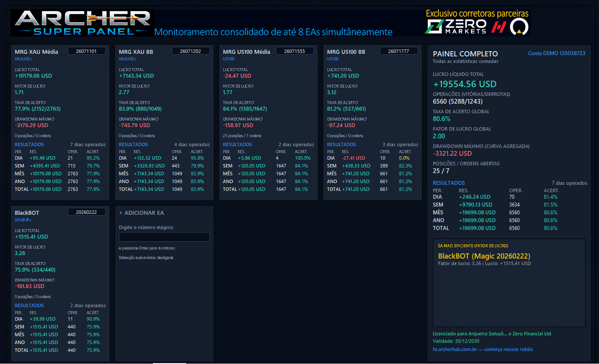Click the +4395.41 USD weekly result
The height and width of the screenshot is (364, 599).
[x=46, y=166]
